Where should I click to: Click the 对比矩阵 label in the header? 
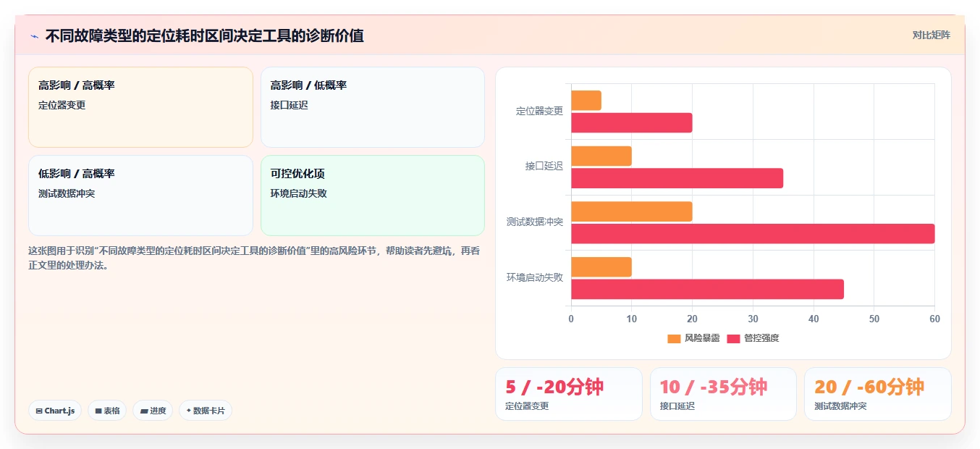[x=931, y=35]
